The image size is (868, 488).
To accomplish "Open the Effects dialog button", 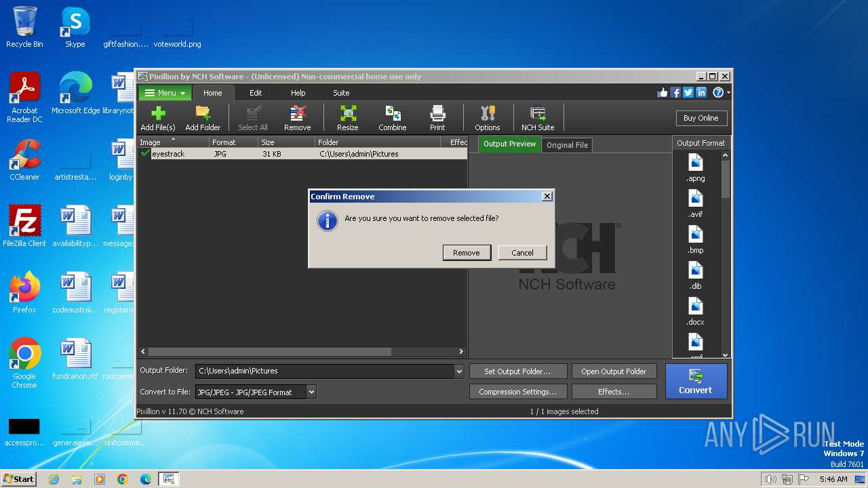I will click(614, 392).
